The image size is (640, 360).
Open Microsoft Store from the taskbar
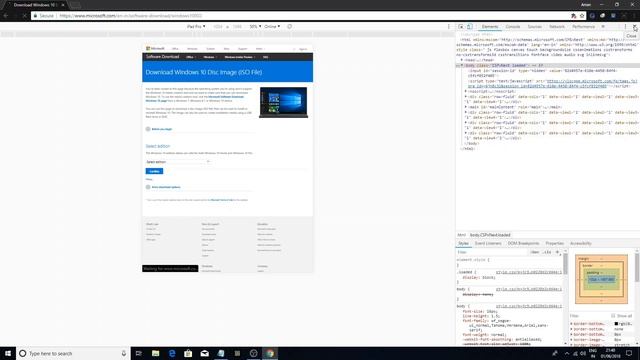pos(188,353)
